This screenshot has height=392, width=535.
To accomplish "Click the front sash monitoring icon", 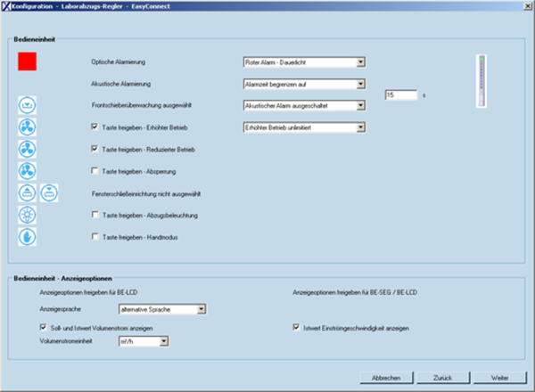I will tap(28, 105).
